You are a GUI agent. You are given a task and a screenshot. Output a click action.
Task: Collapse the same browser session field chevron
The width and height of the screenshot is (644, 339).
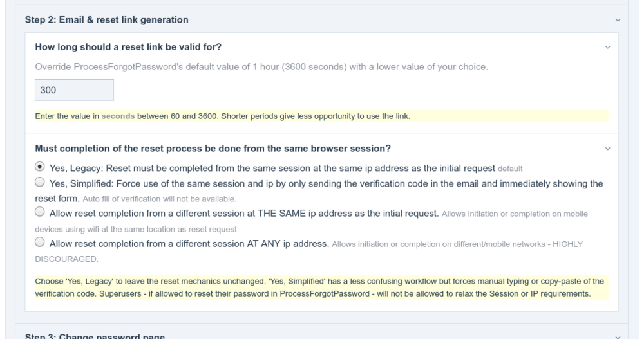coord(608,149)
